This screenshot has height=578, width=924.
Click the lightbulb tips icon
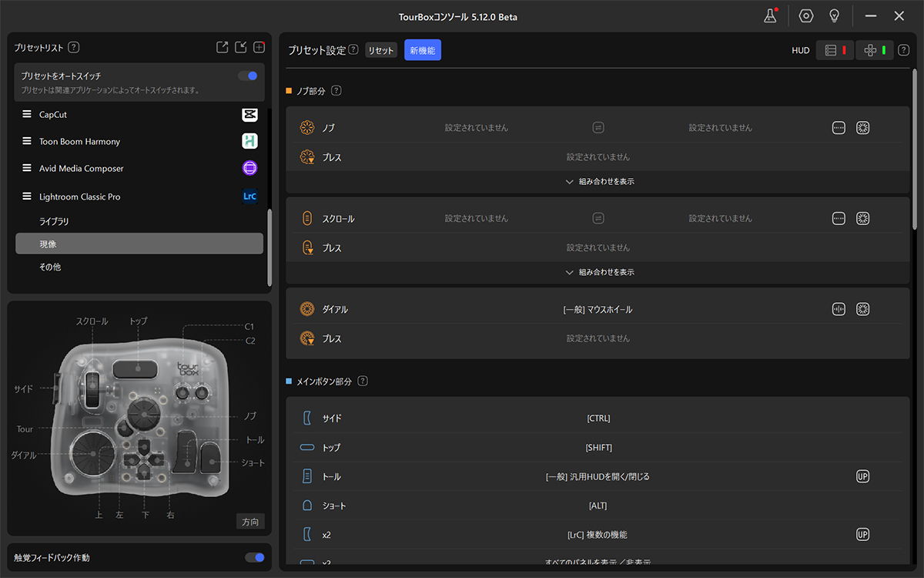(x=834, y=16)
